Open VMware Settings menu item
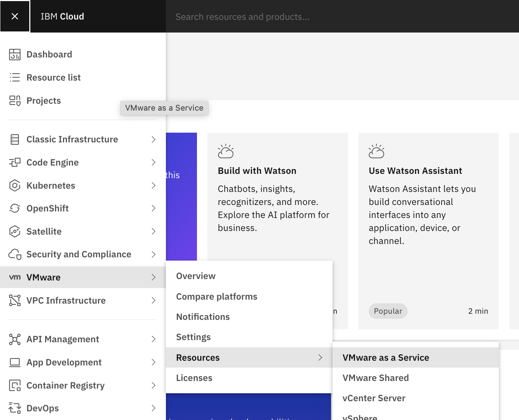Screen dimensions: 519x420 point(249,337)
